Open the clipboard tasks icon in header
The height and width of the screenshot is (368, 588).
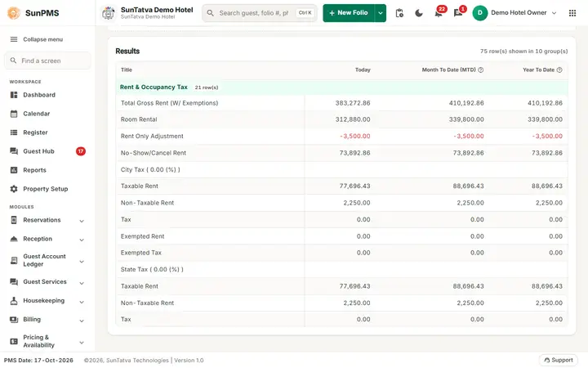[x=399, y=13]
